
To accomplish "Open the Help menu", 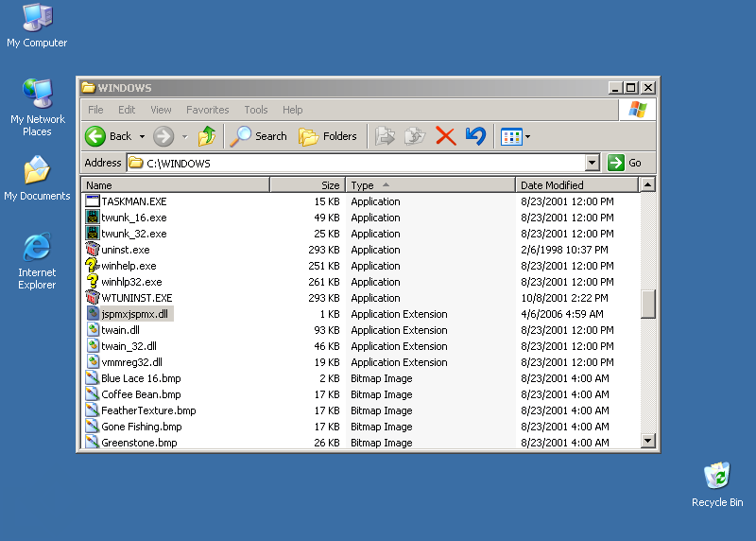I will coord(292,110).
